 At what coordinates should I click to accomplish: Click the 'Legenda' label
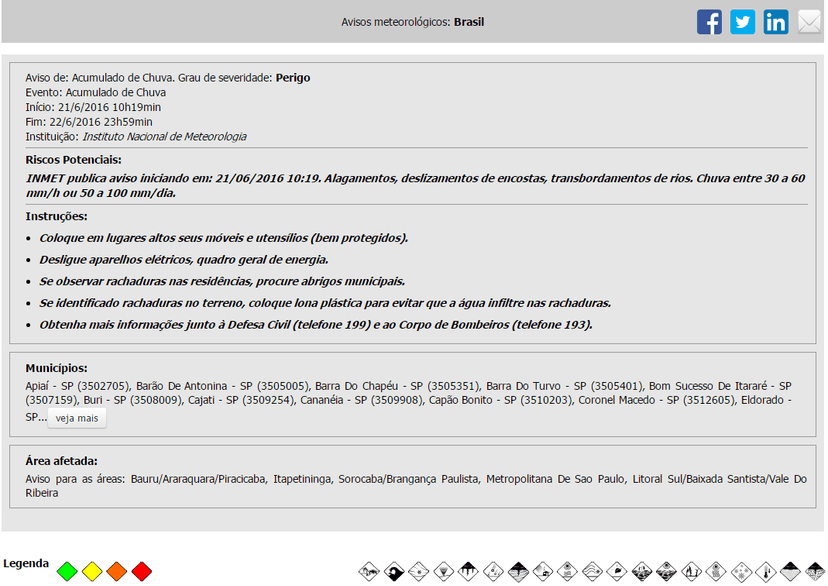tap(26, 563)
